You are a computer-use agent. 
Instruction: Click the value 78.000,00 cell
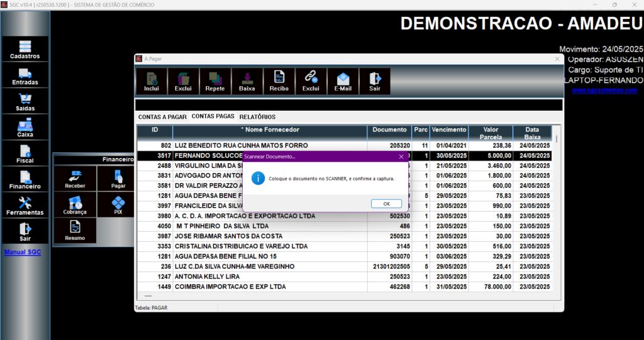tap(491, 286)
